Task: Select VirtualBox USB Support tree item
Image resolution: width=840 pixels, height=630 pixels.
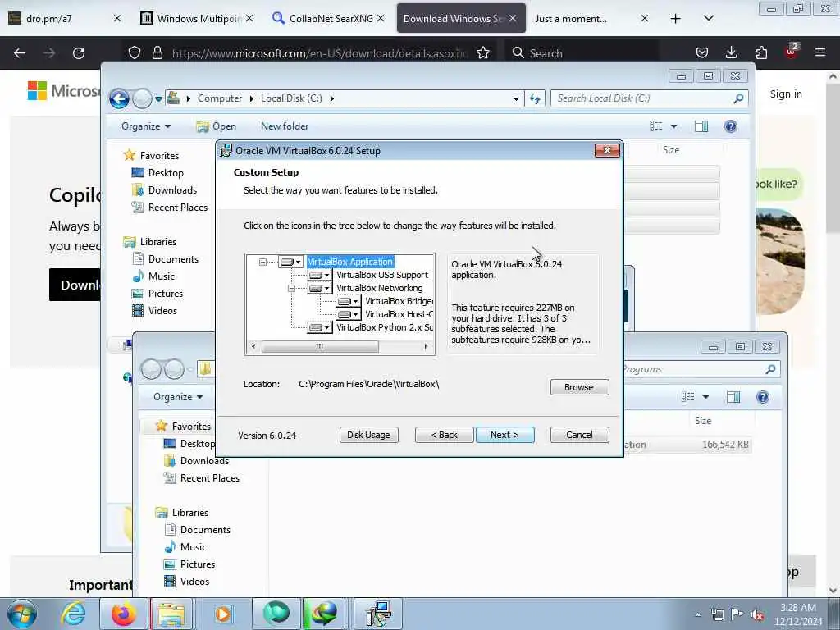Action: 382,275
